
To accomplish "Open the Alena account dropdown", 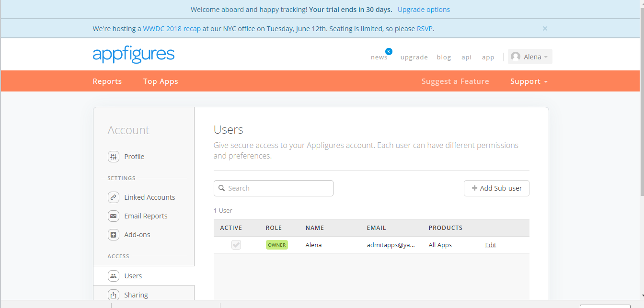I will (x=530, y=57).
